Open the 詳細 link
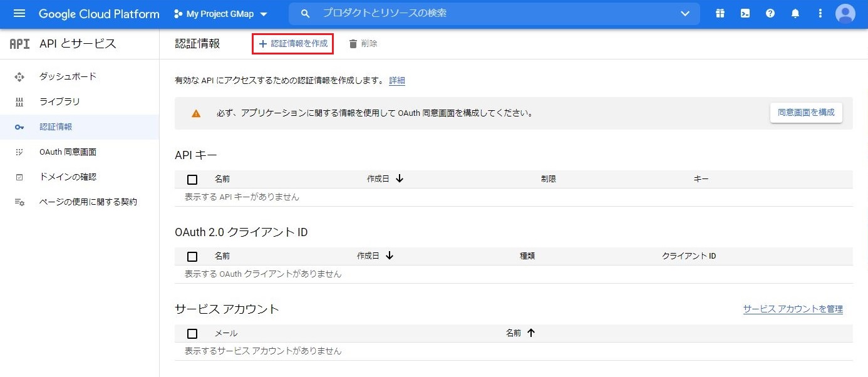Viewport: 868px width, 377px height. (x=397, y=81)
